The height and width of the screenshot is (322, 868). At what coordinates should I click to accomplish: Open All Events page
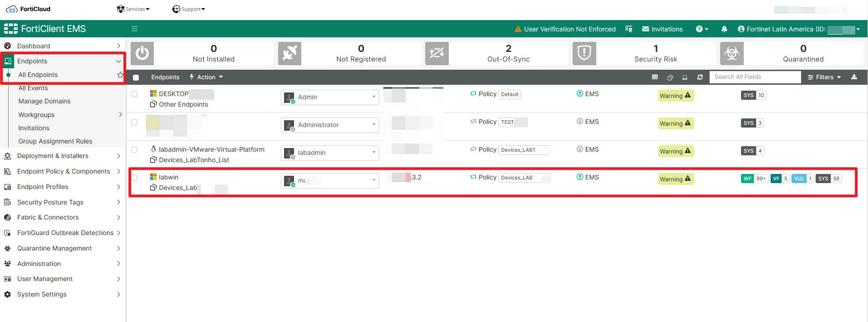pyautogui.click(x=33, y=88)
